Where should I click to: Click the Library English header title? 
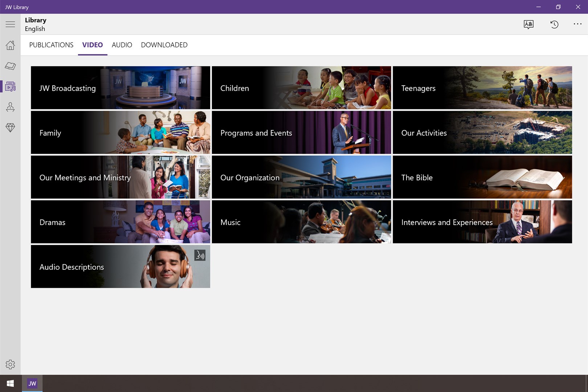pyautogui.click(x=36, y=24)
